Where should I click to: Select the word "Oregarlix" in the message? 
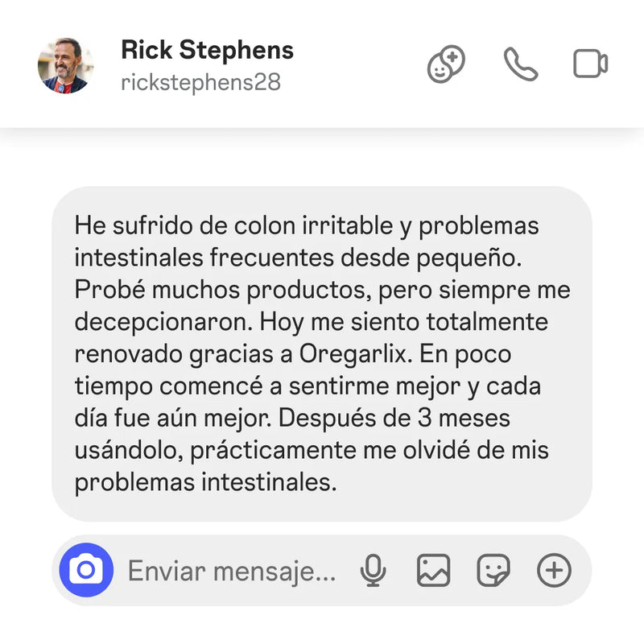[x=353, y=354]
